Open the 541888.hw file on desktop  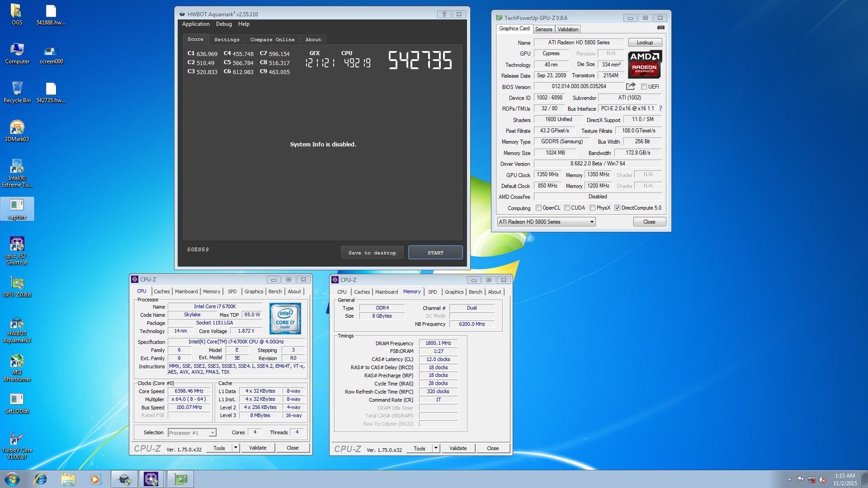tap(51, 14)
